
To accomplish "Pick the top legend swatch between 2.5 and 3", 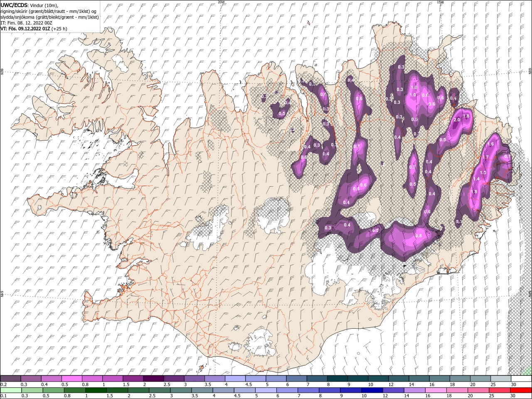I will click(174, 379).
